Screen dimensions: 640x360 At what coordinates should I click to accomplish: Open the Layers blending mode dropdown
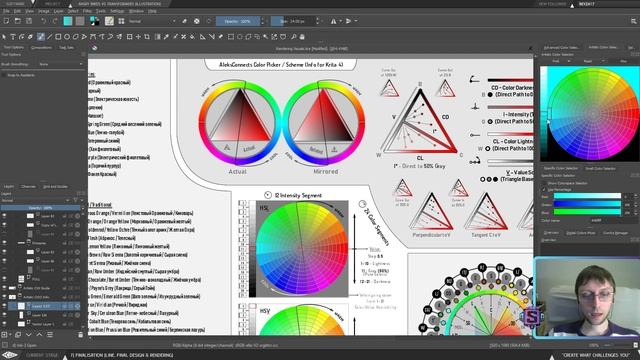[36, 200]
